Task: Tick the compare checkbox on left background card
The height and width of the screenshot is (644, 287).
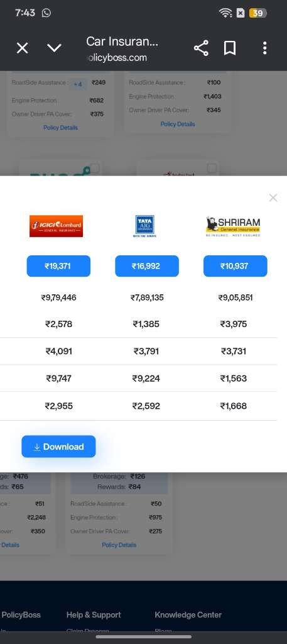Action: pos(95,169)
